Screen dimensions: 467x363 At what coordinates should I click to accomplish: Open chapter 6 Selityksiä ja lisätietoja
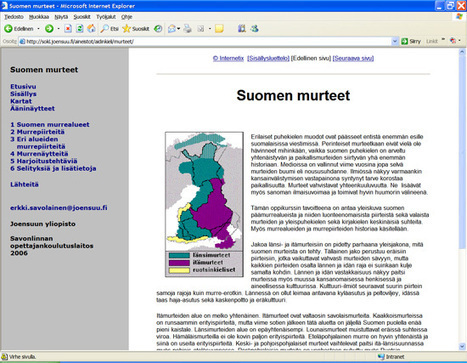[53, 169]
